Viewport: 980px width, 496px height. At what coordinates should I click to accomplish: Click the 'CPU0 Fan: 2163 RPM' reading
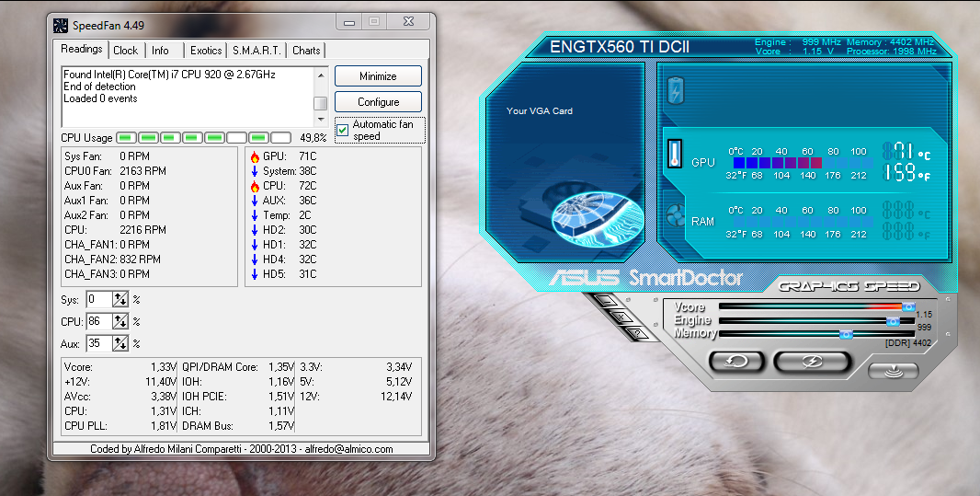click(115, 171)
